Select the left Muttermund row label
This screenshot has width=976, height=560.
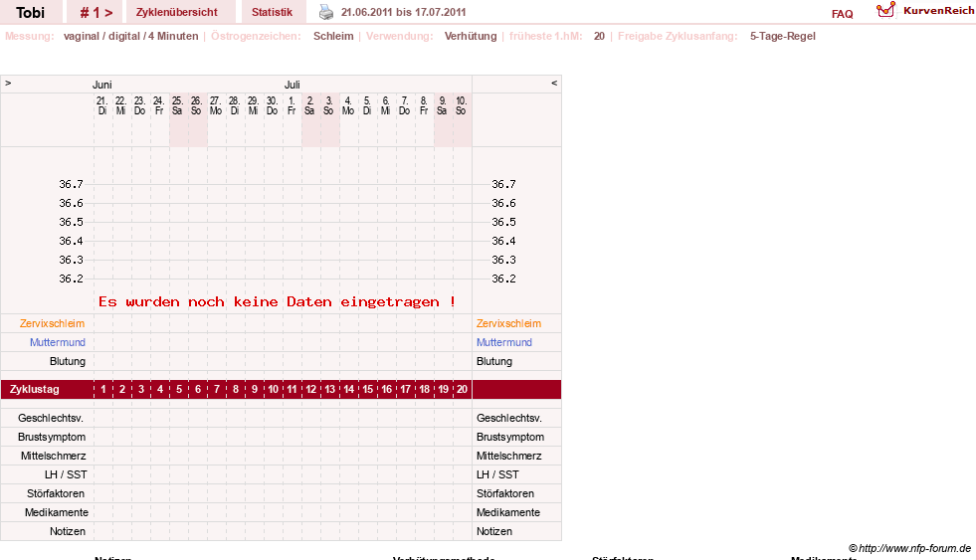pyautogui.click(x=58, y=342)
